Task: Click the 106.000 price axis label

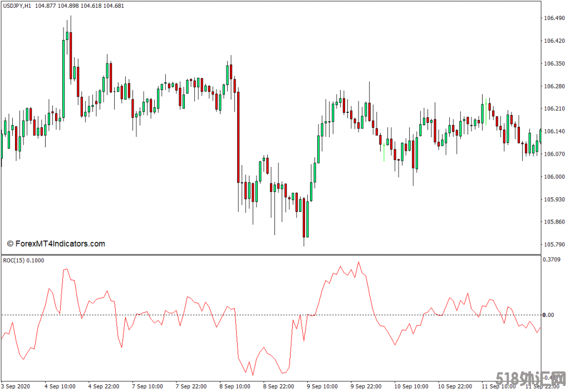Action: point(554,177)
